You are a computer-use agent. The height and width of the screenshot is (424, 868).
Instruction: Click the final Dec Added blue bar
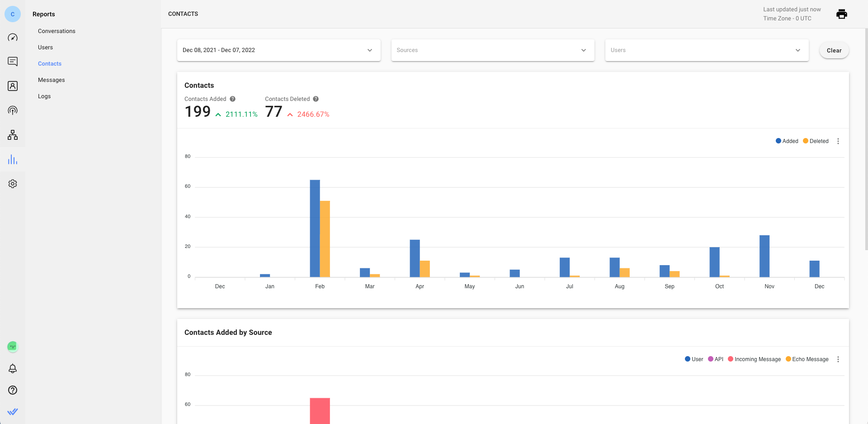click(x=814, y=269)
